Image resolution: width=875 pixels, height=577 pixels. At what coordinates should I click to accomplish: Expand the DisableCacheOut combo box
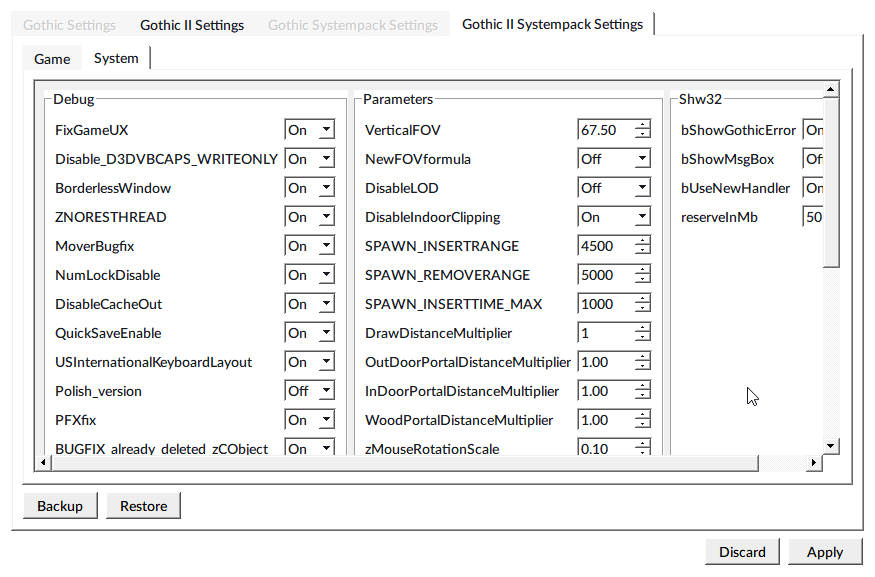pyautogui.click(x=310, y=304)
